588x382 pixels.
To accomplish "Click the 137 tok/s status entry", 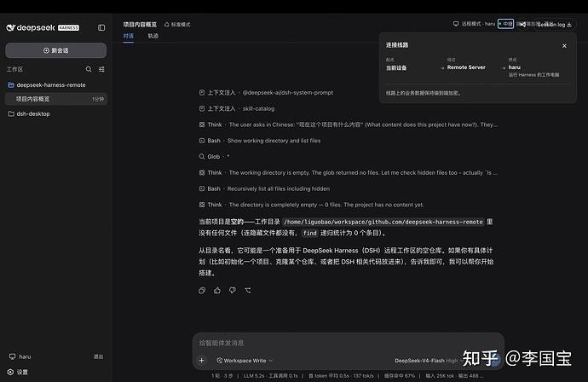I will (363, 376).
